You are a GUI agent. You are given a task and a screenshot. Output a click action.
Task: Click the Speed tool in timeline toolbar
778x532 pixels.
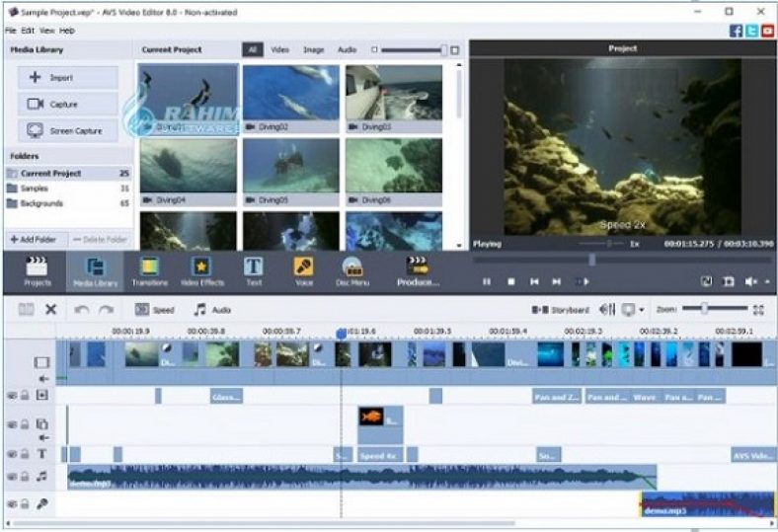pyautogui.click(x=155, y=309)
